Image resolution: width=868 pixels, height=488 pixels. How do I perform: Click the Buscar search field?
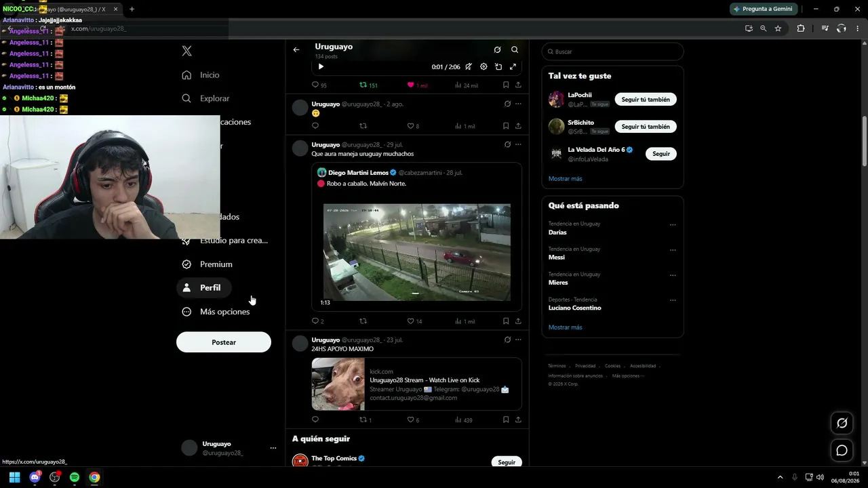(612, 52)
